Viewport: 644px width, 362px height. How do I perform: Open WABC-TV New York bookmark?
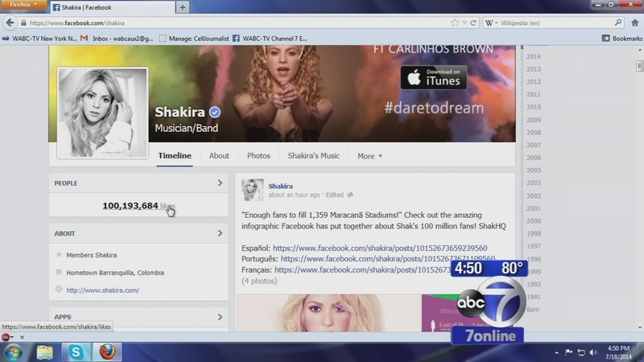[x=39, y=39]
